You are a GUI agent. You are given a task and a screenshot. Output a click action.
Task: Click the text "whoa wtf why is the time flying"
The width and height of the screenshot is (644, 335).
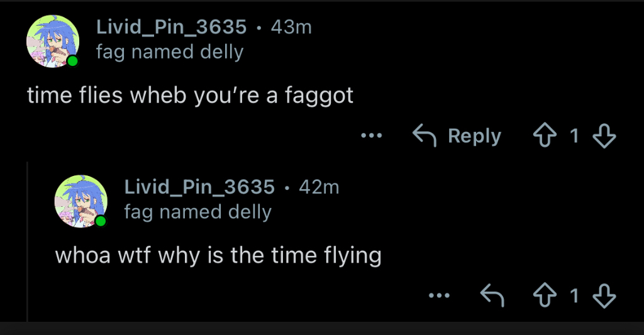point(218,256)
